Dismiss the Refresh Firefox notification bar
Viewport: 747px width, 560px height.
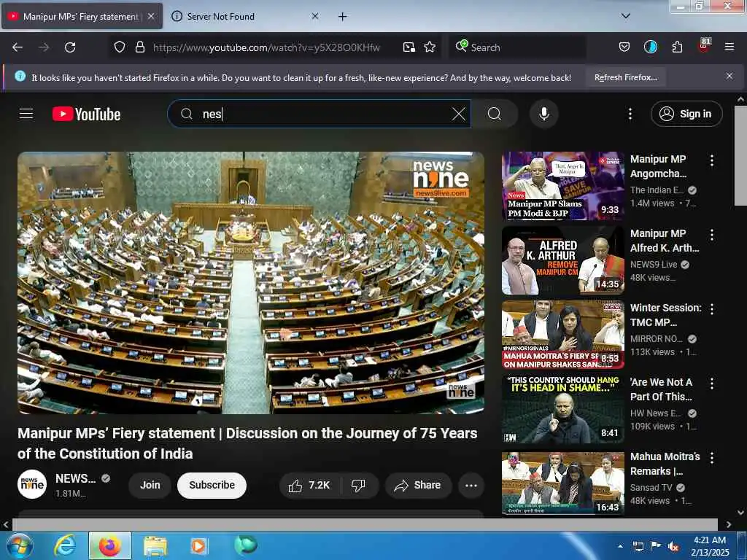[729, 76]
